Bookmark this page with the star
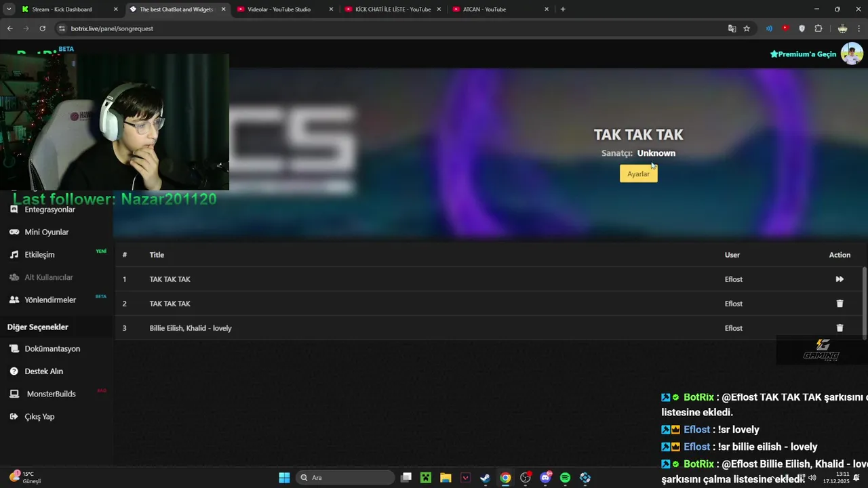Screen dimensions: 868x488 tap(747, 28)
